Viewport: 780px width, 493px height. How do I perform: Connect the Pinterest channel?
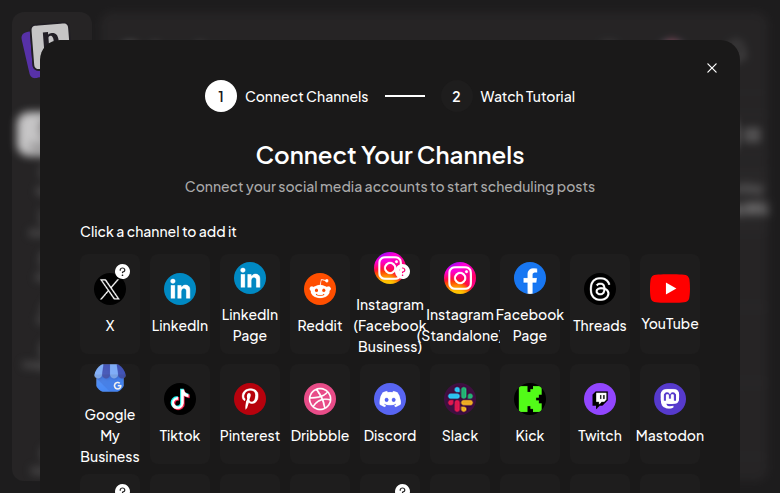pos(250,414)
